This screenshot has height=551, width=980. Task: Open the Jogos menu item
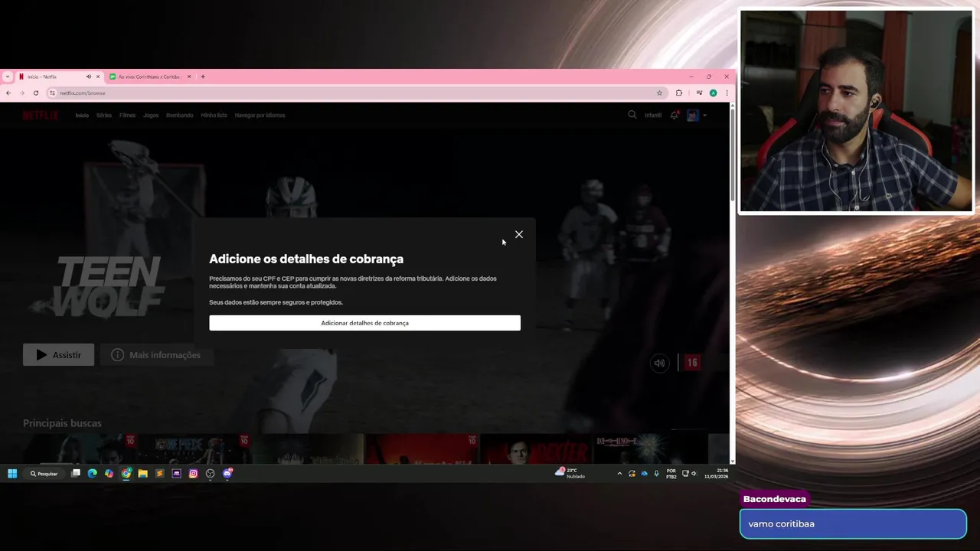[151, 116]
